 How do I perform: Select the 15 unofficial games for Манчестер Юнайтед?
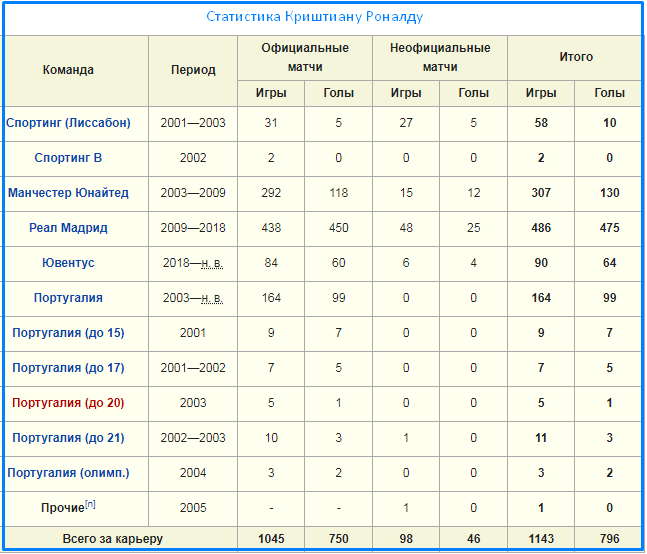pyautogui.click(x=406, y=193)
